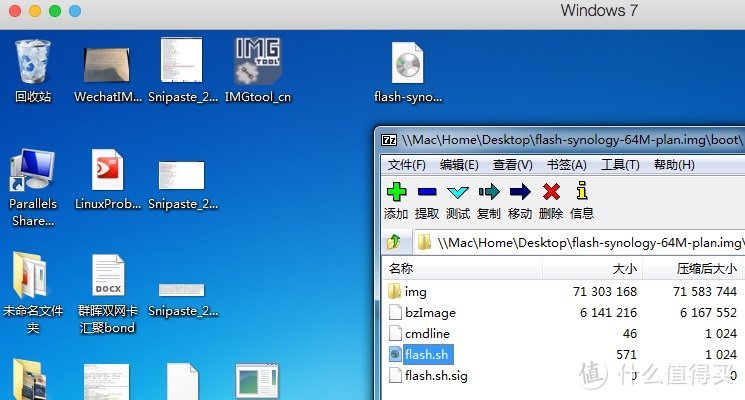
Task: Click the 移动 (Move) blue arrow icon
Action: click(520, 192)
